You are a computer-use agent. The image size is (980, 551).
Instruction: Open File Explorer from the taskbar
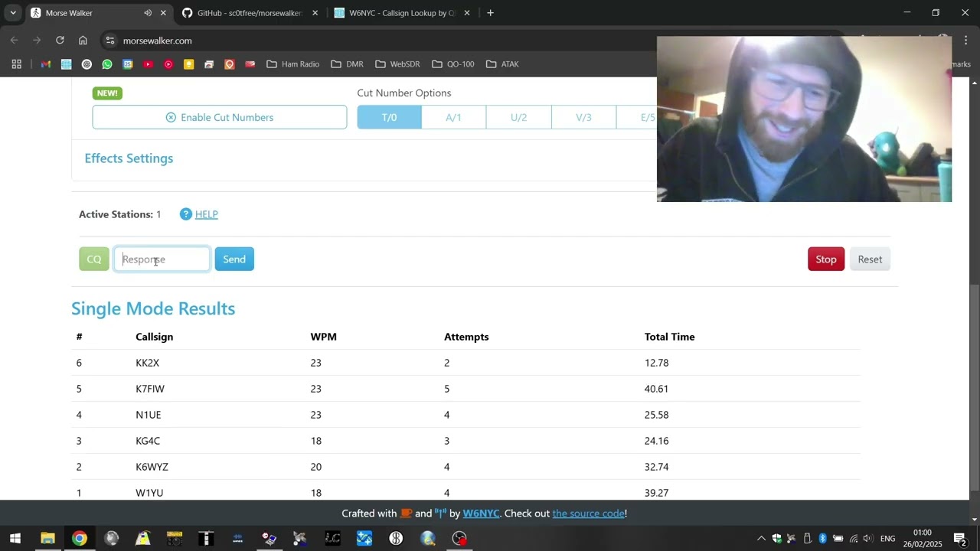tap(47, 539)
